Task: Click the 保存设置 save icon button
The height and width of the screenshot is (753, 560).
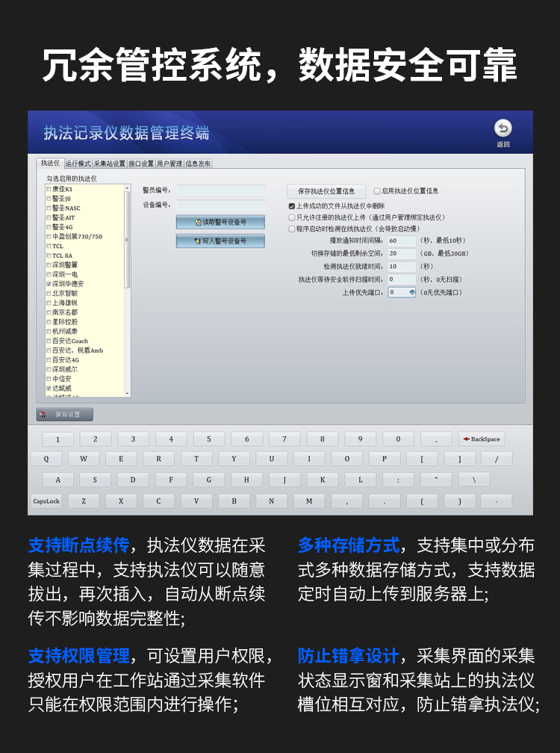Action: [65, 415]
